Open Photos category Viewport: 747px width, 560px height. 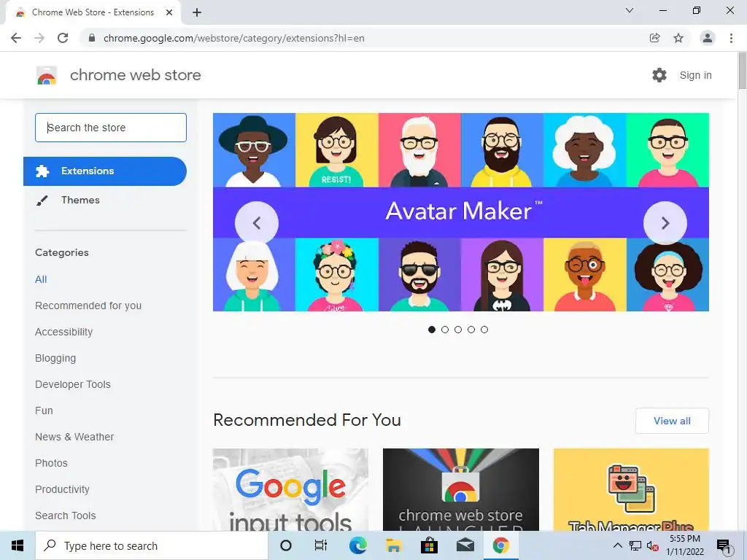click(x=52, y=463)
